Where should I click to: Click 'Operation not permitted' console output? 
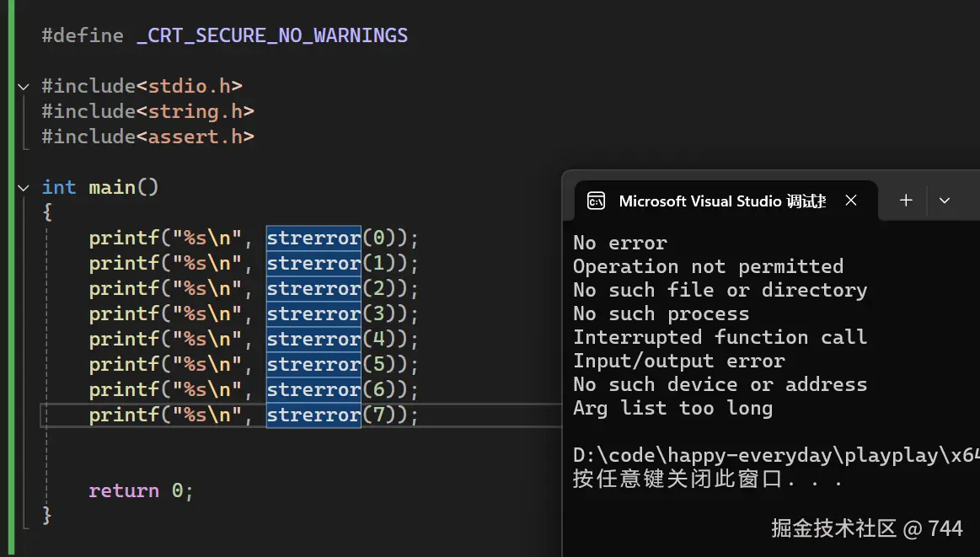(x=708, y=267)
